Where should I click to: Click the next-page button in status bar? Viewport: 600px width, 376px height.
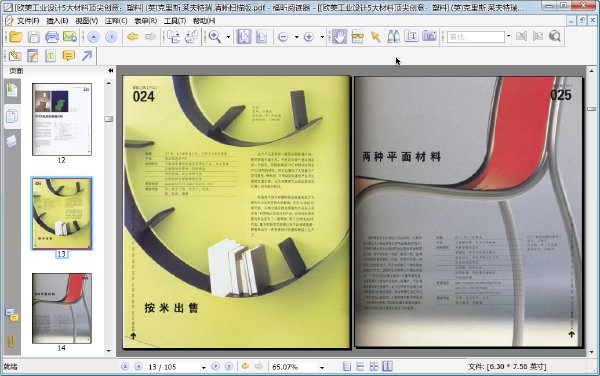click(x=215, y=366)
